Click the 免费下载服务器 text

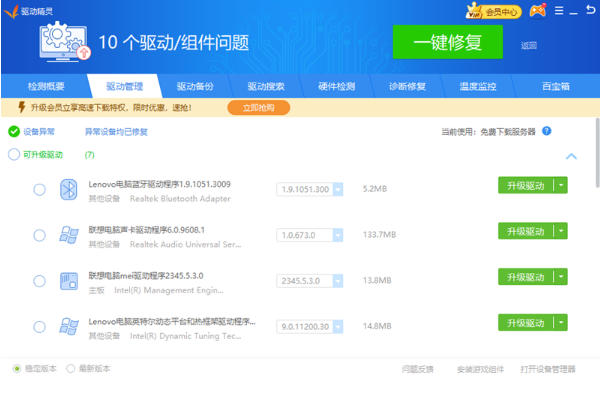(x=508, y=132)
